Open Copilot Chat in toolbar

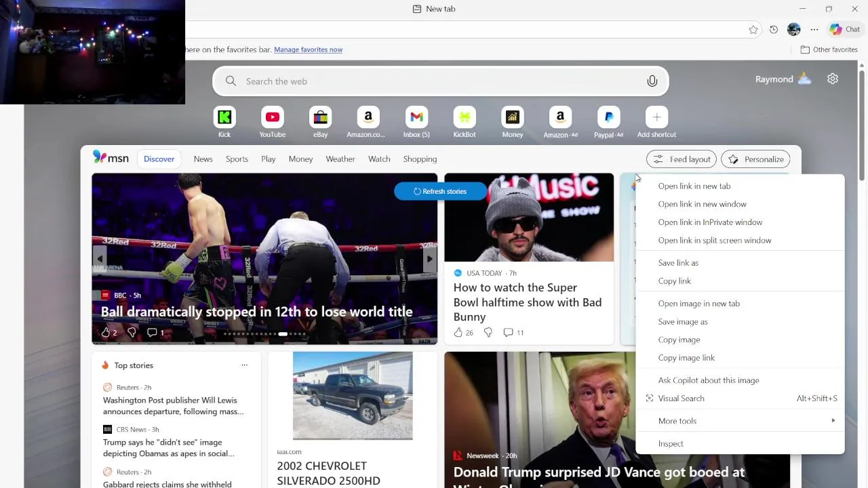click(x=845, y=29)
